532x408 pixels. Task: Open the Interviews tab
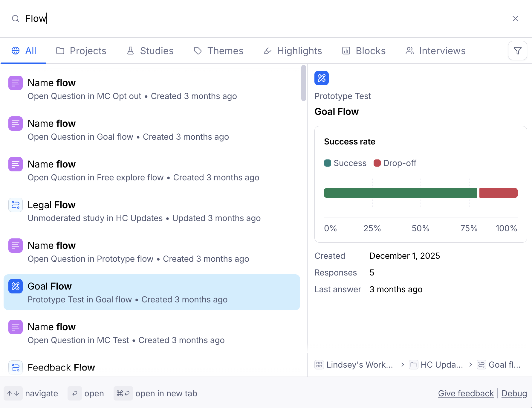tap(435, 51)
